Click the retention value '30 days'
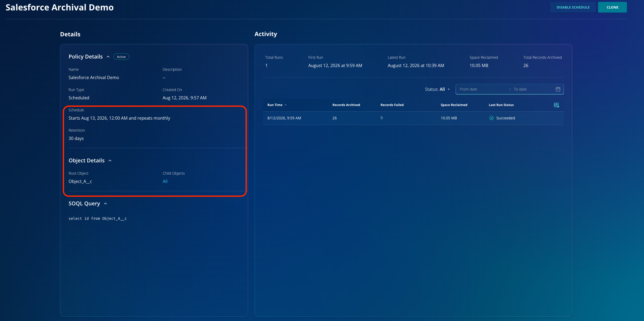Screen dimensions: 644x321 [76, 138]
